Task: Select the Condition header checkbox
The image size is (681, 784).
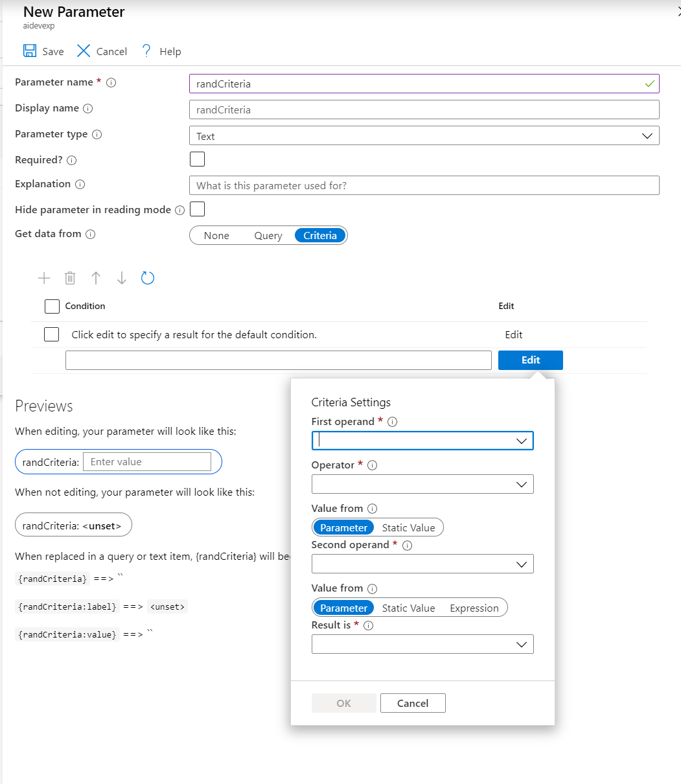Action: pos(51,306)
